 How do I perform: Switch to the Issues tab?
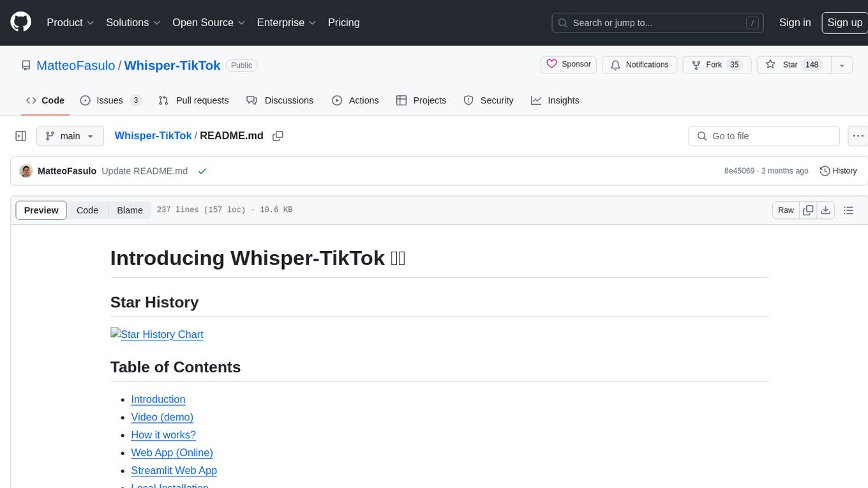(x=110, y=100)
